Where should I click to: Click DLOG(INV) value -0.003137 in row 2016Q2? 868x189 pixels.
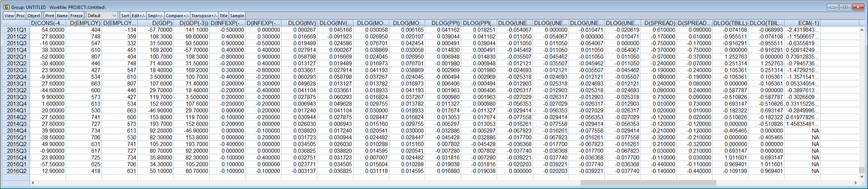(299, 171)
